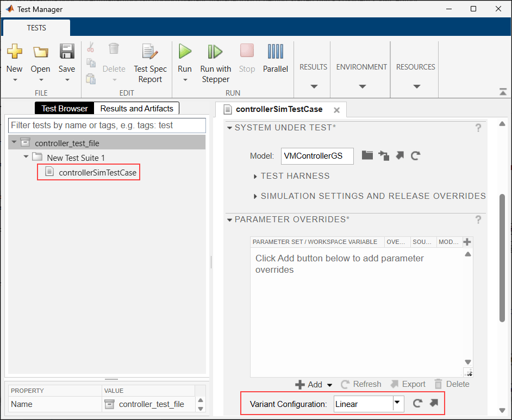Image resolution: width=512 pixels, height=420 pixels.
Task: Open the variant configuration arrow icon
Action: coord(434,403)
